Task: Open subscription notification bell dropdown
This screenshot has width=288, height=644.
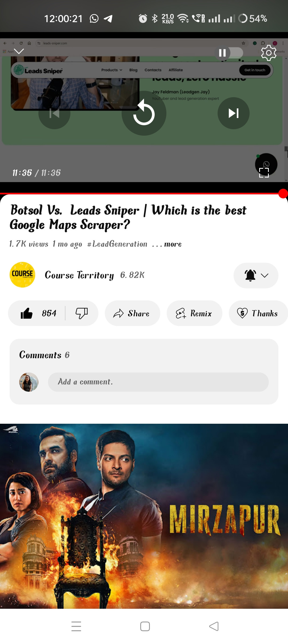Action: [256, 276]
